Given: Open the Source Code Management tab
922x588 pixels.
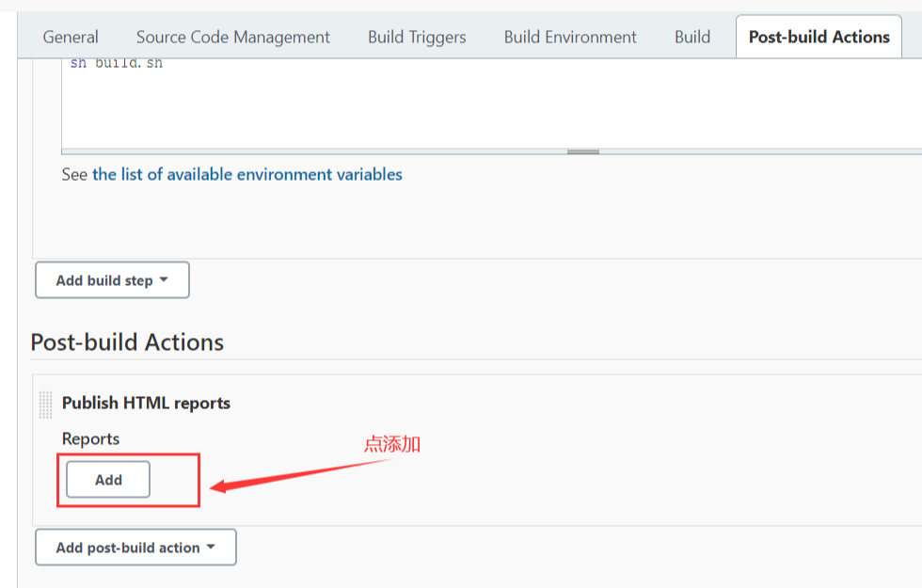Looking at the screenshot, I should point(232,38).
